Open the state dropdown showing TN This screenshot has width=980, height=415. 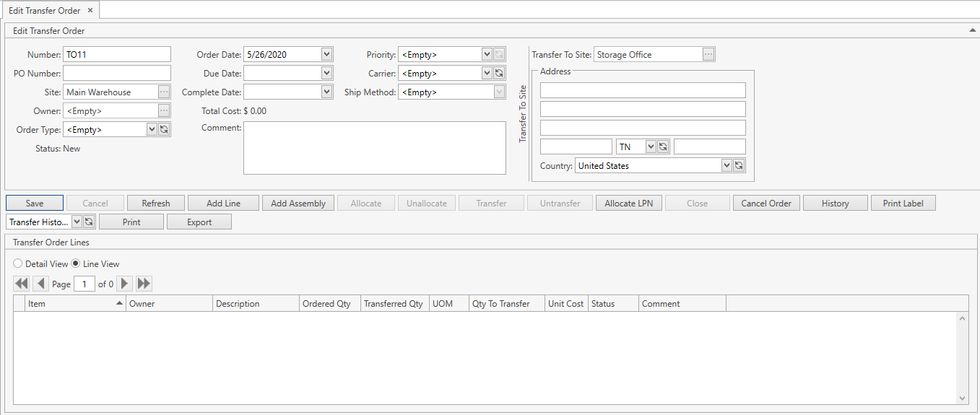[x=650, y=147]
